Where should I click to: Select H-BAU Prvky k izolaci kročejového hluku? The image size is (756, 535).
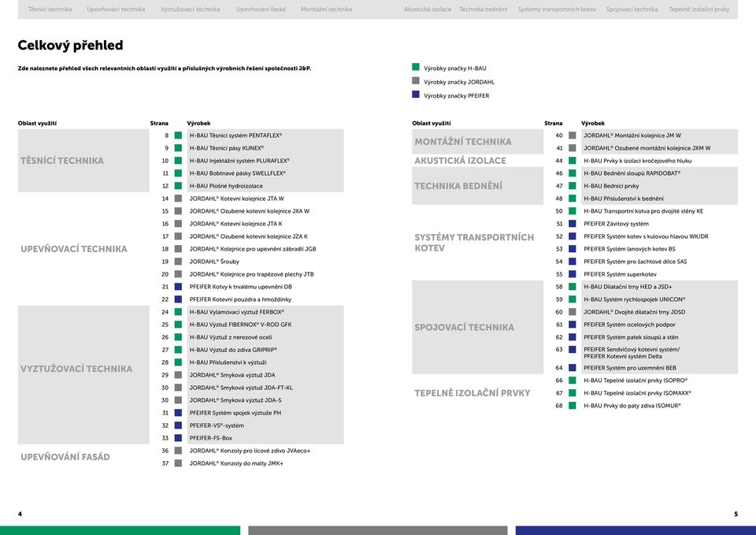[x=637, y=161]
